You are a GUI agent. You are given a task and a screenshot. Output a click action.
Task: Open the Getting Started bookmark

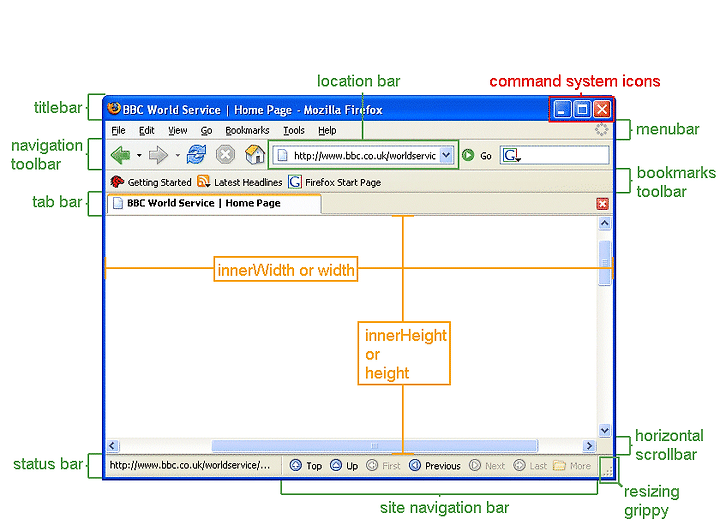coord(151,182)
